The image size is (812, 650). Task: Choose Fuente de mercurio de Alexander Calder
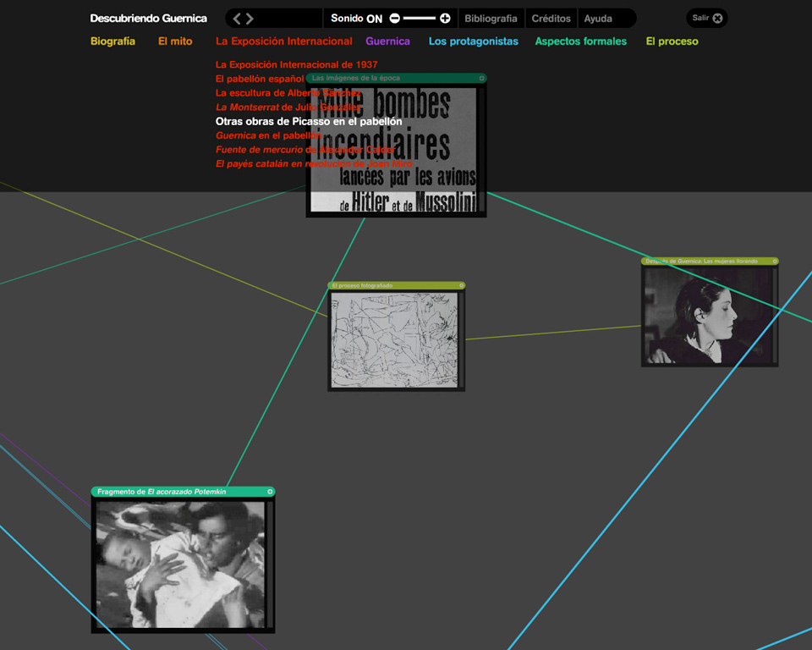(305, 149)
